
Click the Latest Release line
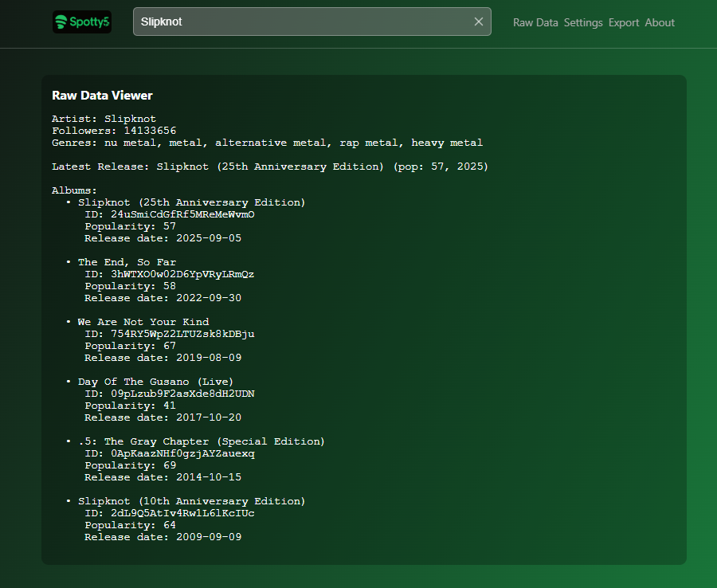(x=270, y=167)
